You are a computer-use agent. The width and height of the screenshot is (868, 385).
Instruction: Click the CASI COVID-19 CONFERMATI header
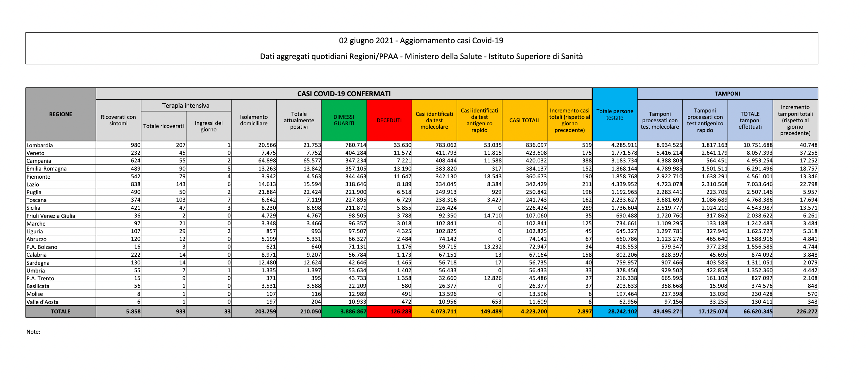(x=344, y=94)
